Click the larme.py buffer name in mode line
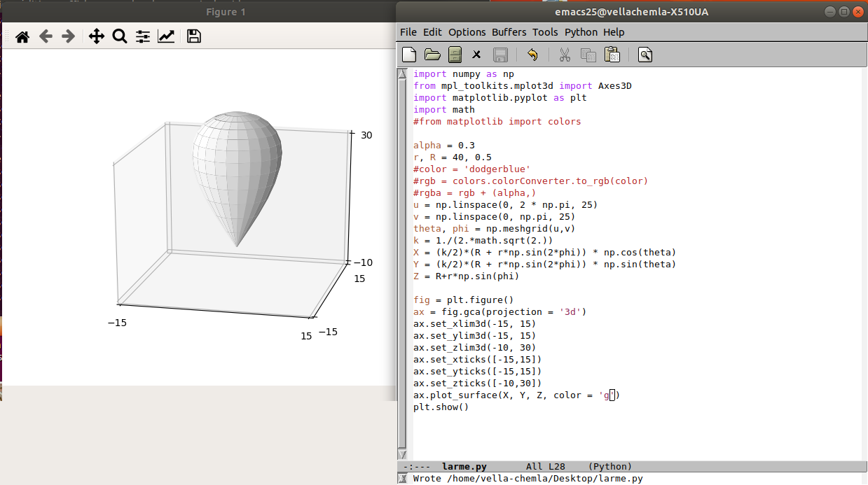Viewport: 868px width, 485px height. pos(464,467)
